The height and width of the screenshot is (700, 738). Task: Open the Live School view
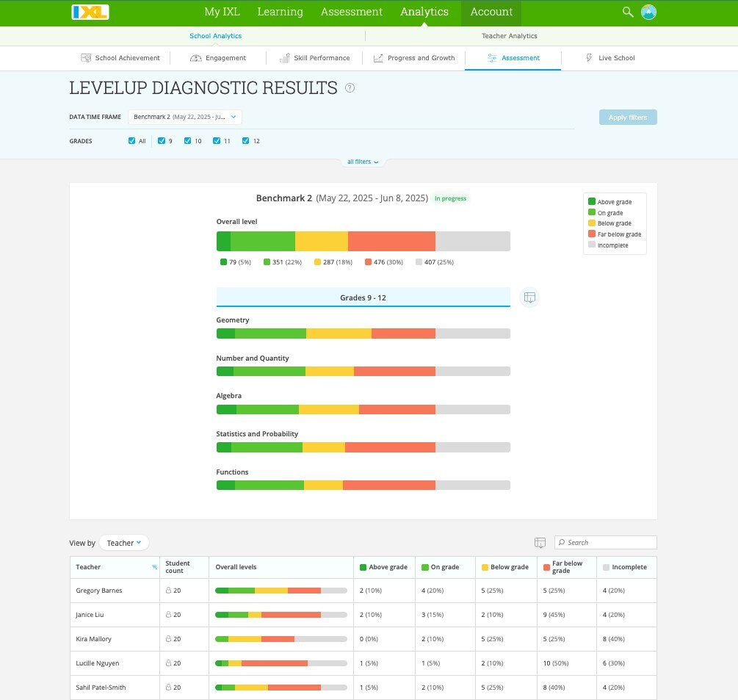tap(609, 58)
